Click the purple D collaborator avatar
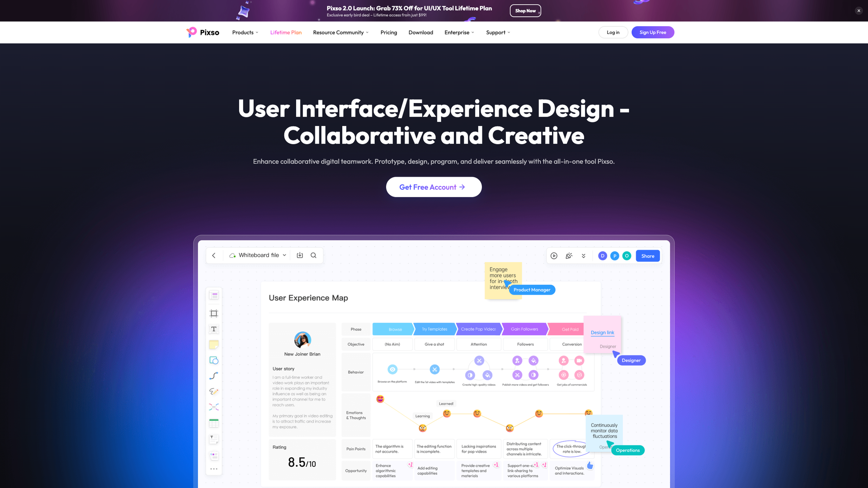Viewport: 868px width, 488px height. point(603,256)
